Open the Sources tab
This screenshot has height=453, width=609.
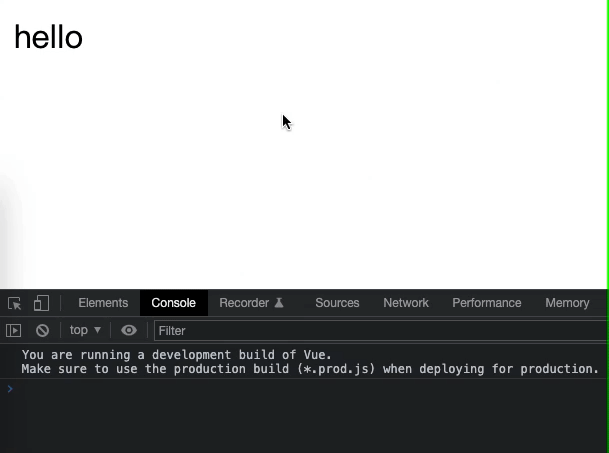pos(337,303)
